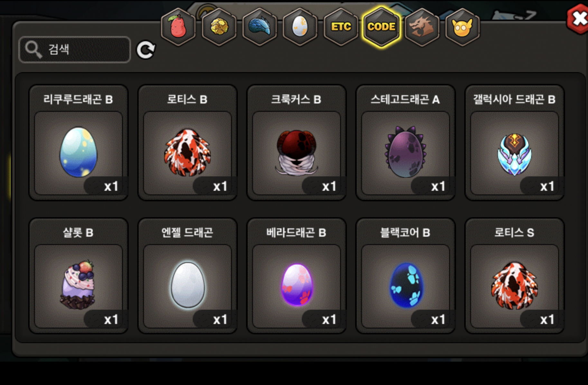
Task: Click the refresh arrow beside search
Action: coord(146,50)
